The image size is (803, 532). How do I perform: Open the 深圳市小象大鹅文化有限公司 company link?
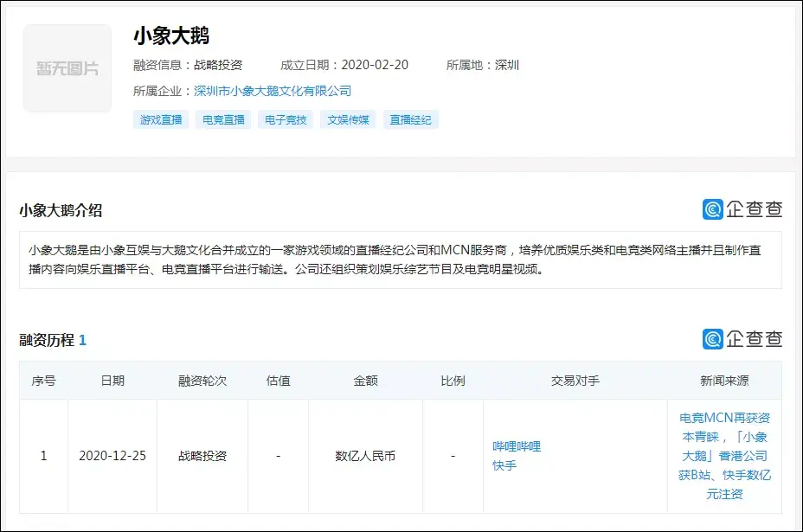pos(273,91)
